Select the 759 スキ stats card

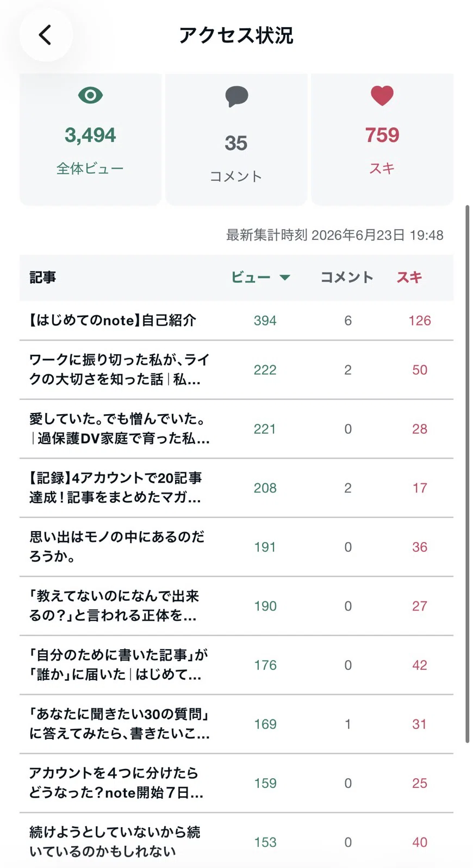pos(382,139)
